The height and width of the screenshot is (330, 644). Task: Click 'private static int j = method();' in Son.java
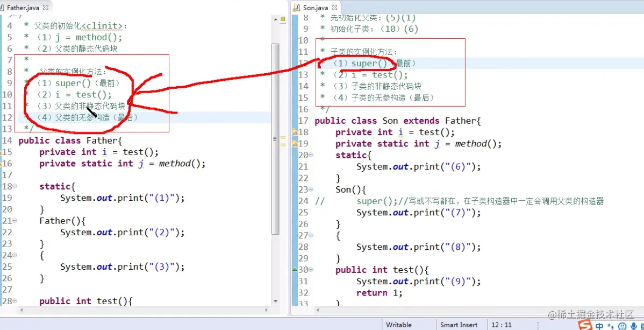pos(419,144)
